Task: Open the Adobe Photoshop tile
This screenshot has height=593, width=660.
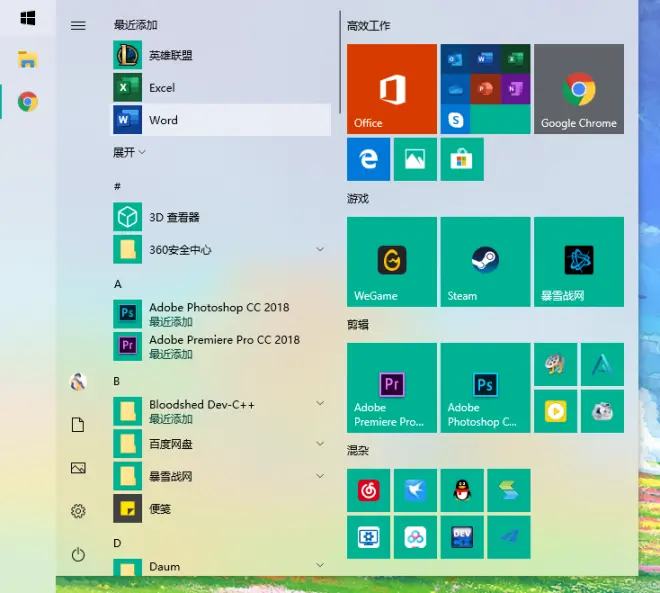Action: point(485,388)
